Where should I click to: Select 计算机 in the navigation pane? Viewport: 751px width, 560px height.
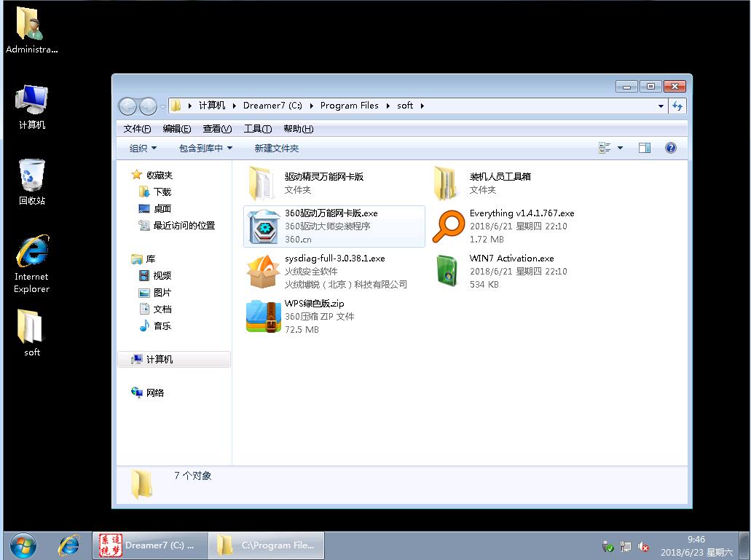174,360
